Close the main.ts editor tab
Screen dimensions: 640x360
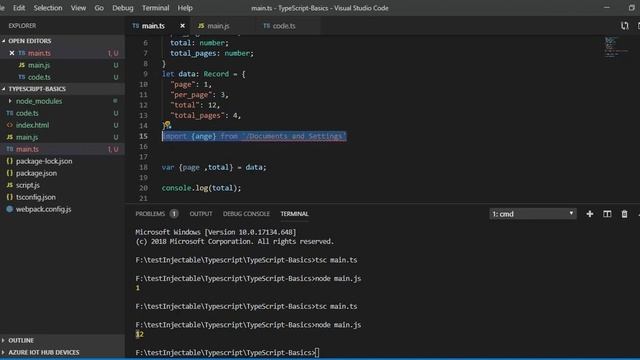coord(182,26)
